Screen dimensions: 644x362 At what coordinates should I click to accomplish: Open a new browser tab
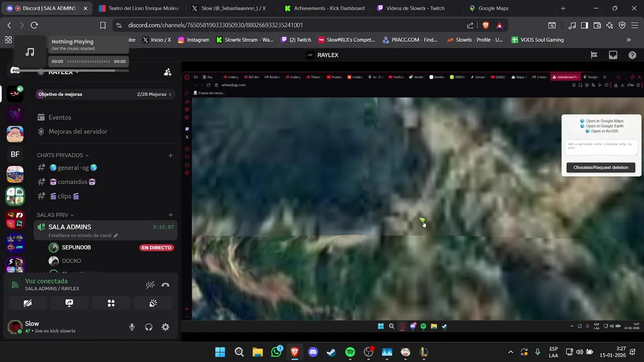coord(563,9)
